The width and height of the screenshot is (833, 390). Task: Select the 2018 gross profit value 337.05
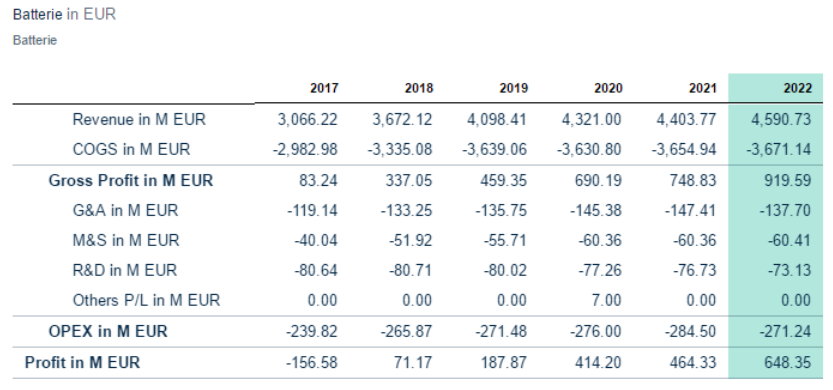[x=409, y=181]
